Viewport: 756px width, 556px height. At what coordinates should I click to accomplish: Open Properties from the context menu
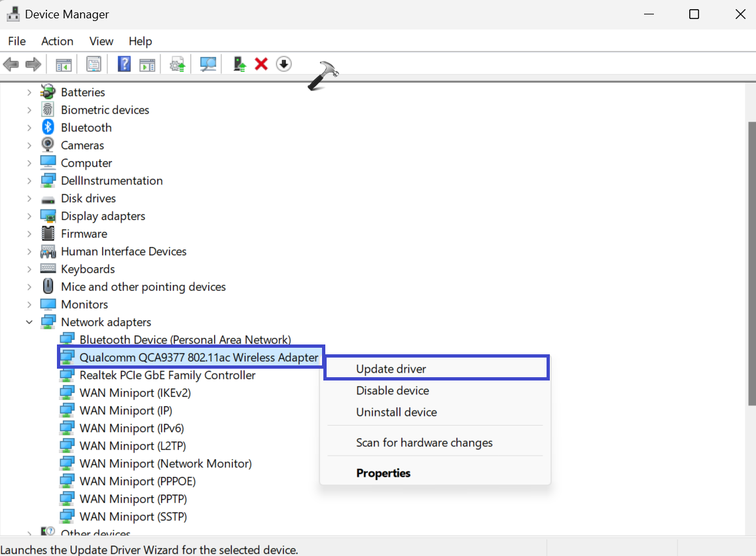(x=383, y=473)
